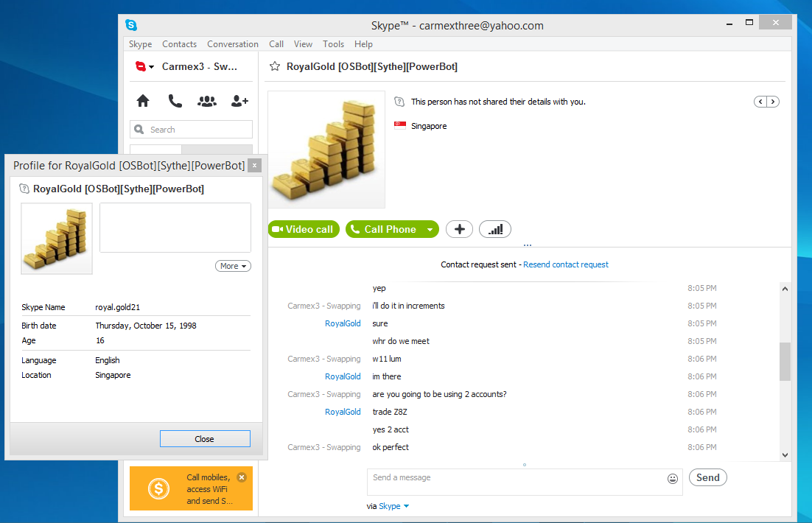Click message 'are you going to be using 2 accounts?'
This screenshot has height=523, width=812.
click(439, 394)
